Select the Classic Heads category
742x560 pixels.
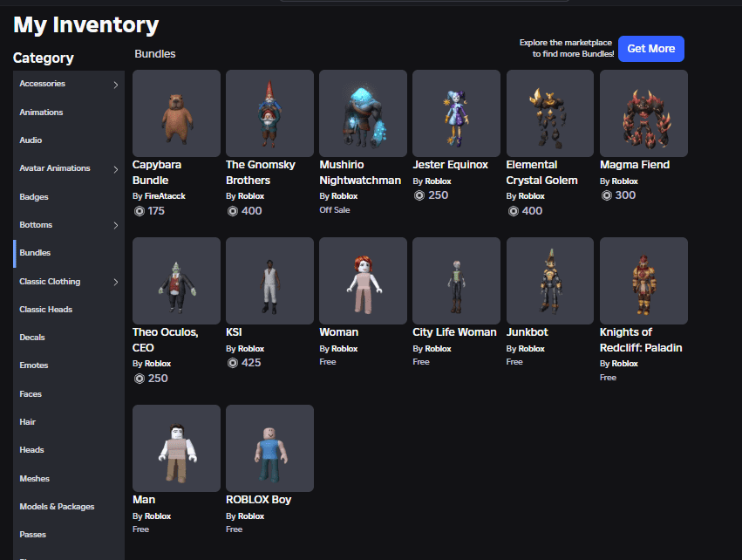tap(45, 310)
